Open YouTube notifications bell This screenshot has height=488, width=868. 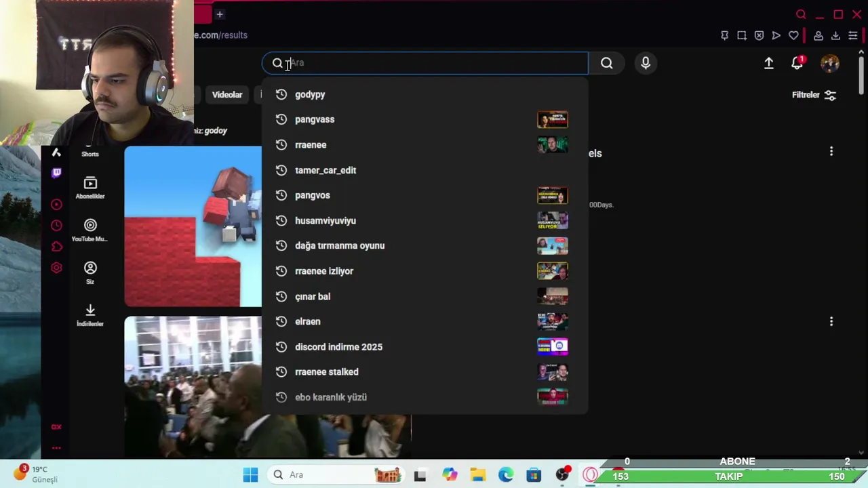[x=797, y=63]
